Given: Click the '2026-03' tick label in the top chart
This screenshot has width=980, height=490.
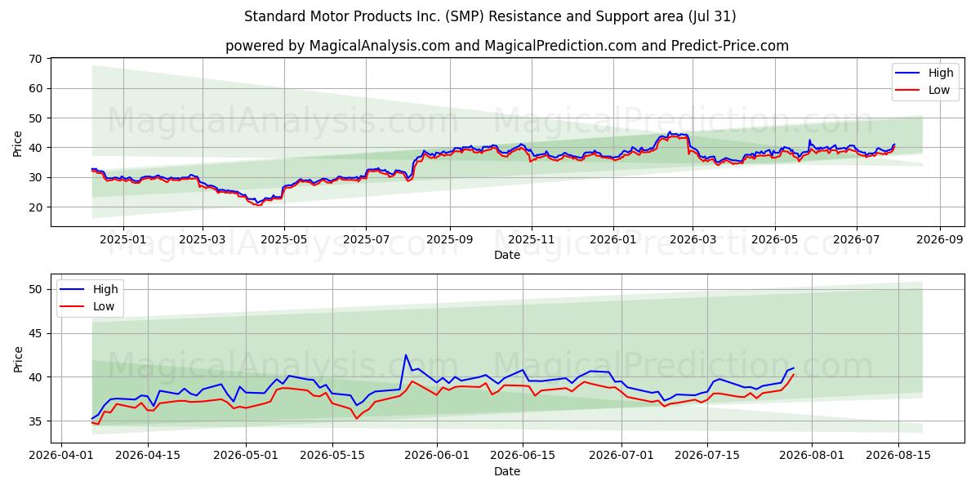Looking at the screenshot, I should coord(692,241).
